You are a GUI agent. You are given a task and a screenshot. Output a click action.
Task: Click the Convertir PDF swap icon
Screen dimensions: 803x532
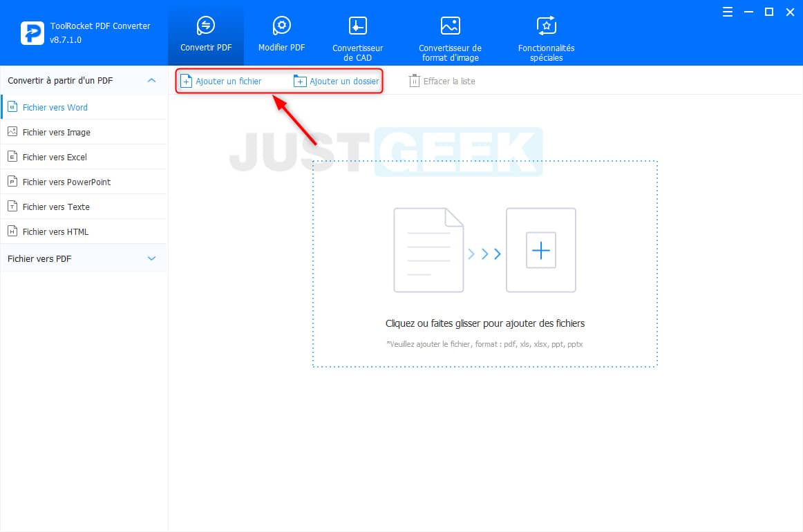[x=206, y=25]
